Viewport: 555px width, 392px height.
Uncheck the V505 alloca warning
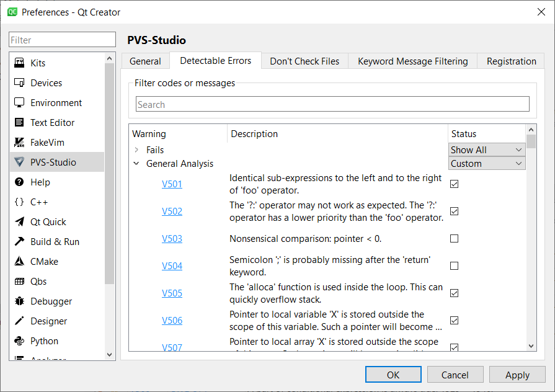455,293
